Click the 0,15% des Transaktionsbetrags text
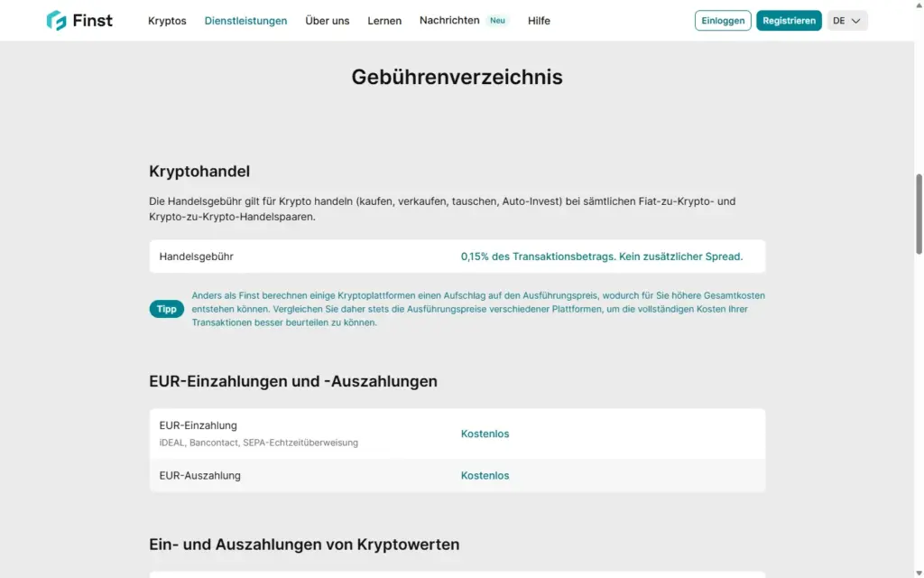924x578 pixels. click(x=602, y=256)
